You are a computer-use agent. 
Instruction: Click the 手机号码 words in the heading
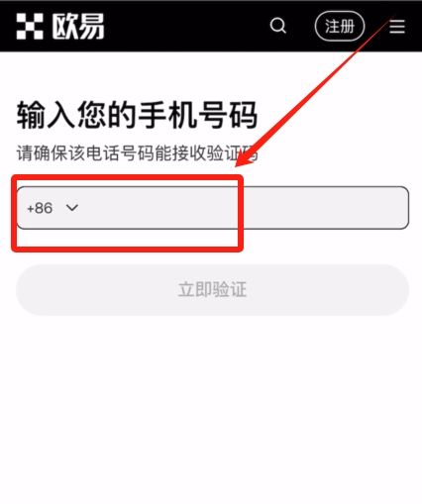(x=197, y=115)
